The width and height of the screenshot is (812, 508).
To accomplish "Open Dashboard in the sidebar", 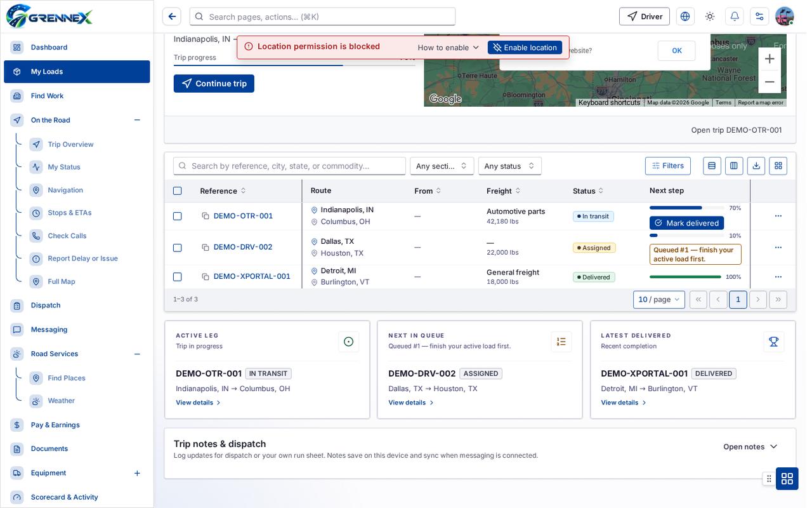I will [77, 48].
